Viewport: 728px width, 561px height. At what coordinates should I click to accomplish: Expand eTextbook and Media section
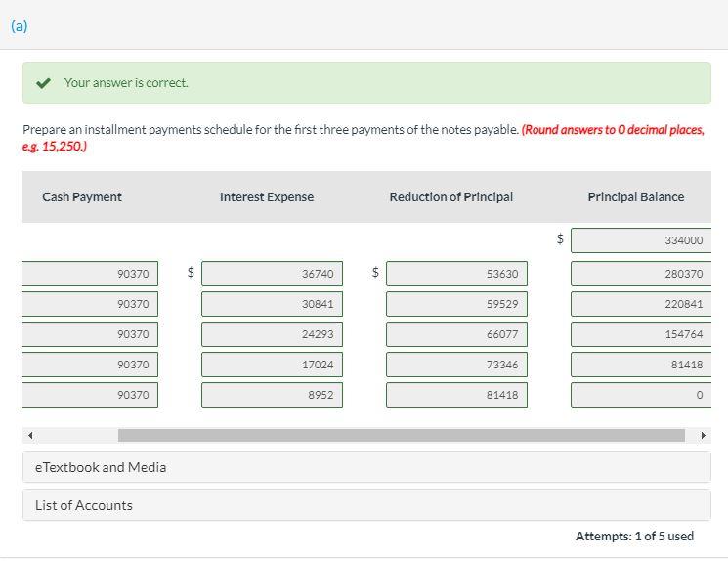(366, 467)
